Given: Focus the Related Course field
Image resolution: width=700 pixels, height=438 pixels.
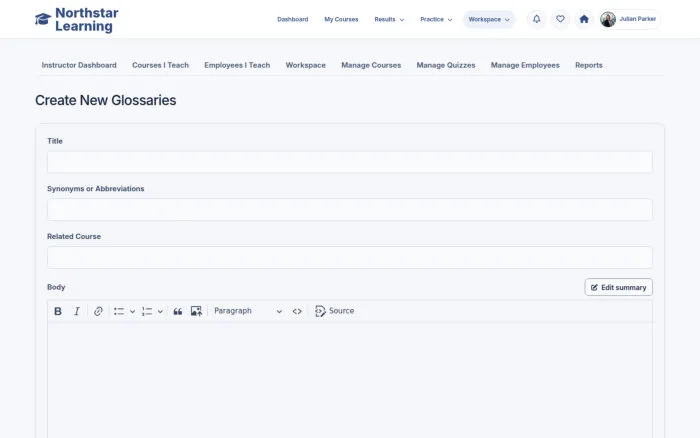Looking at the screenshot, I should click(350, 258).
